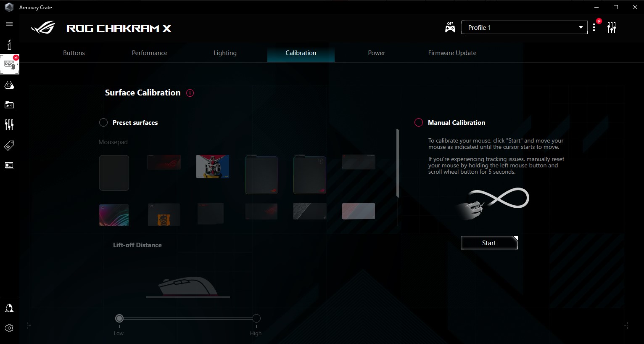Viewport: 644px width, 344px height.
Task: Click the 'Mousepad' heading text
Action: (x=113, y=142)
